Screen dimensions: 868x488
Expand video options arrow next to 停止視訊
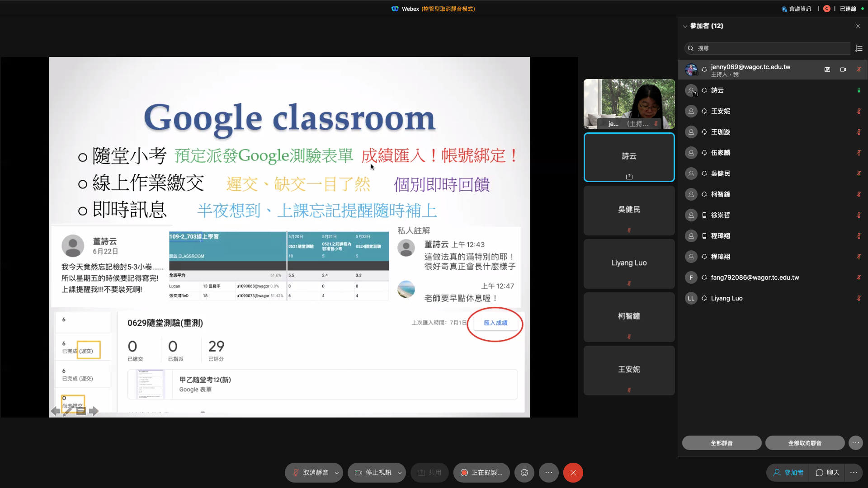[400, 473]
